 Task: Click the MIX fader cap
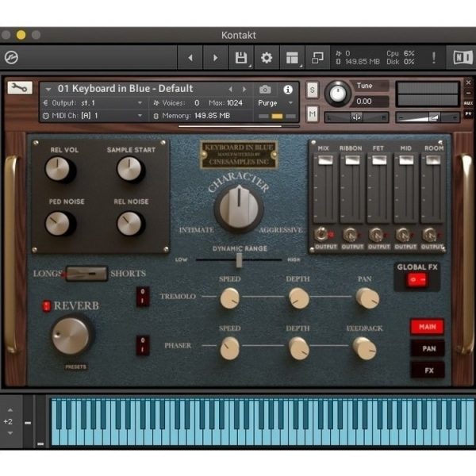click(x=325, y=160)
